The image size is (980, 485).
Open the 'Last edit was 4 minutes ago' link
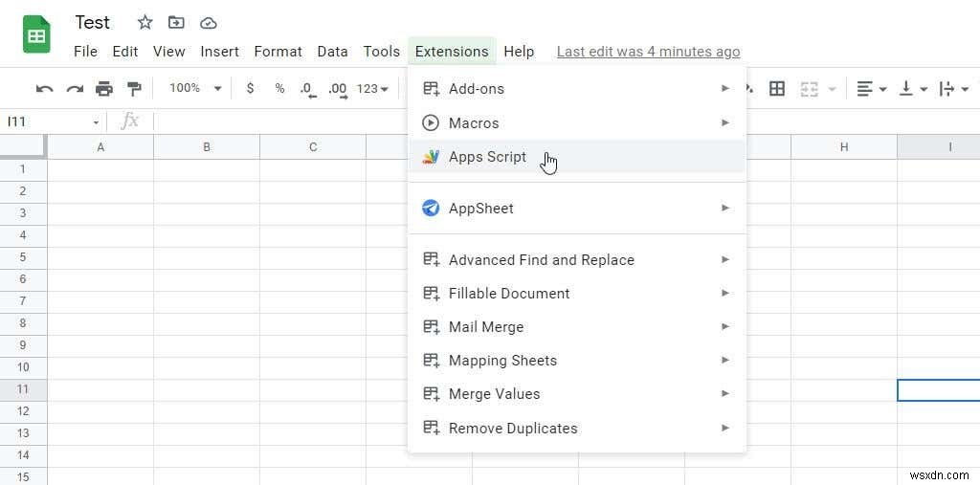coord(648,52)
